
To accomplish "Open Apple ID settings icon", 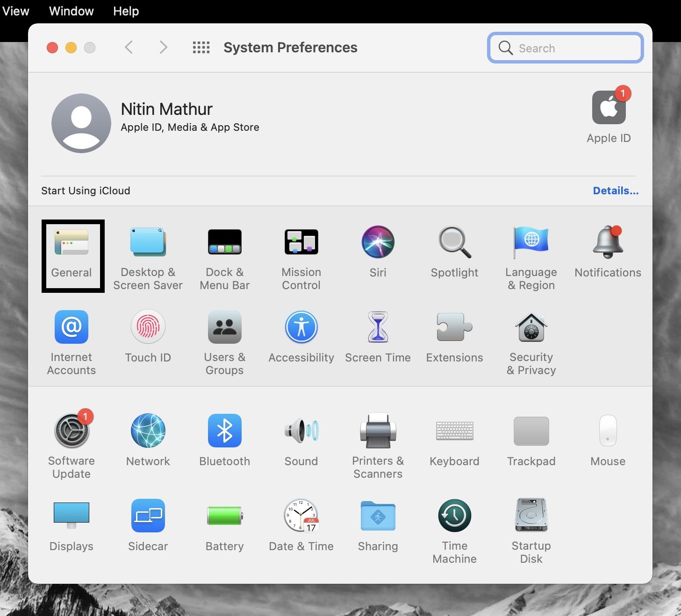I will 609,107.
